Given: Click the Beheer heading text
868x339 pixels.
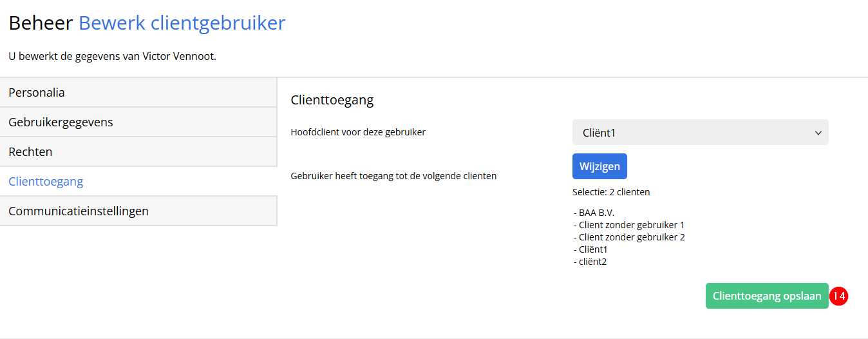Looking at the screenshot, I should coord(41,23).
